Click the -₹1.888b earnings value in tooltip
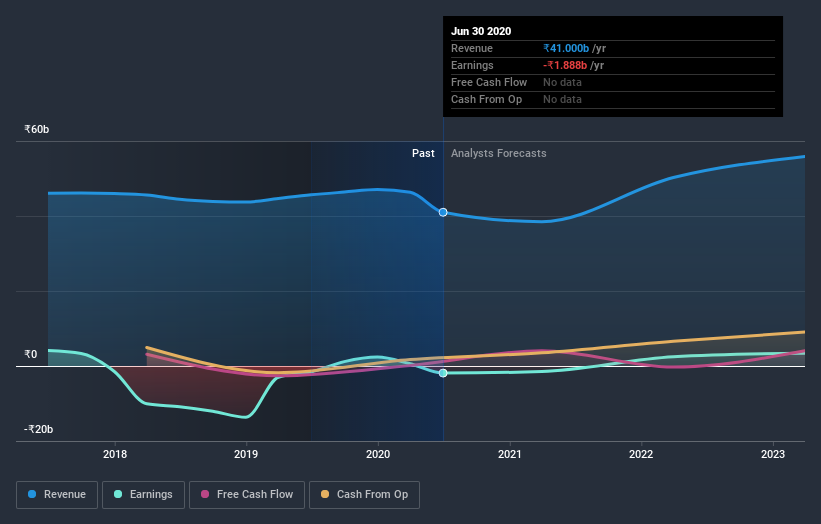Viewport: 821px width, 524px height. (x=565, y=65)
